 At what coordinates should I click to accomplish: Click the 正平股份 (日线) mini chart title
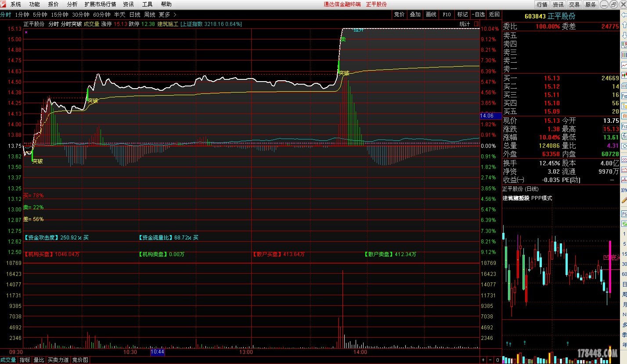tap(521, 189)
